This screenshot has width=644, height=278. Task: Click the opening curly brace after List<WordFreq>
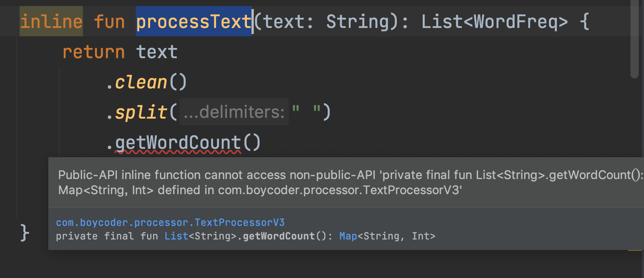[584, 22]
